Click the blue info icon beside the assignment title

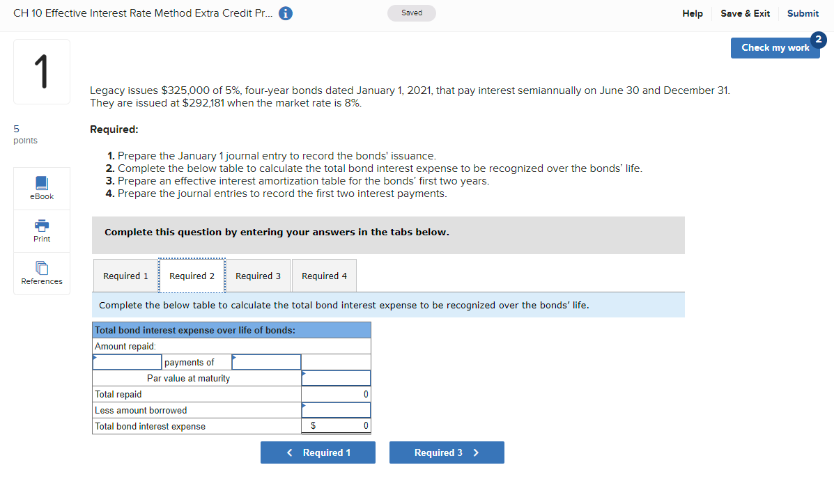[x=286, y=13]
